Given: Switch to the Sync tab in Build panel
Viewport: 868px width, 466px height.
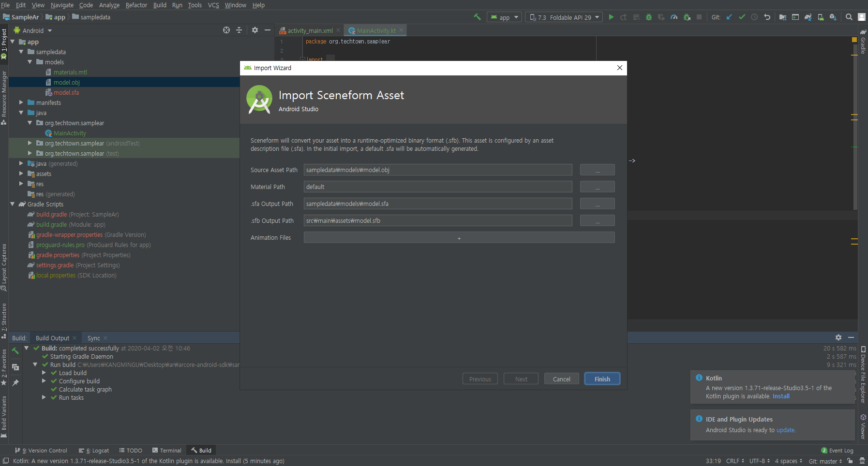Looking at the screenshot, I should click(94, 338).
